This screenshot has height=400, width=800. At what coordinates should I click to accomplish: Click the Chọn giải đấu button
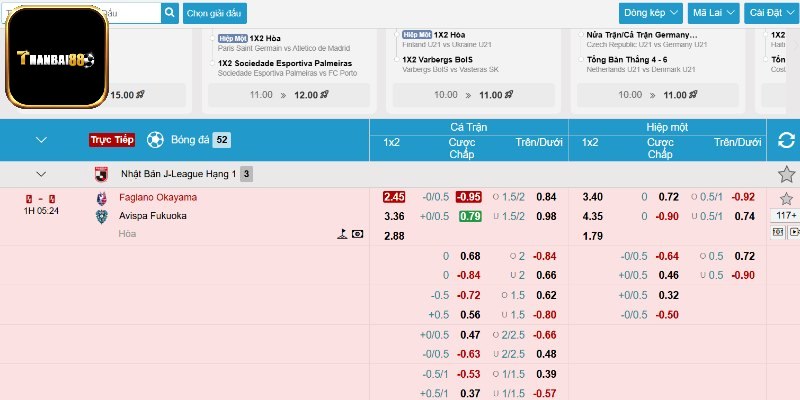tap(215, 13)
